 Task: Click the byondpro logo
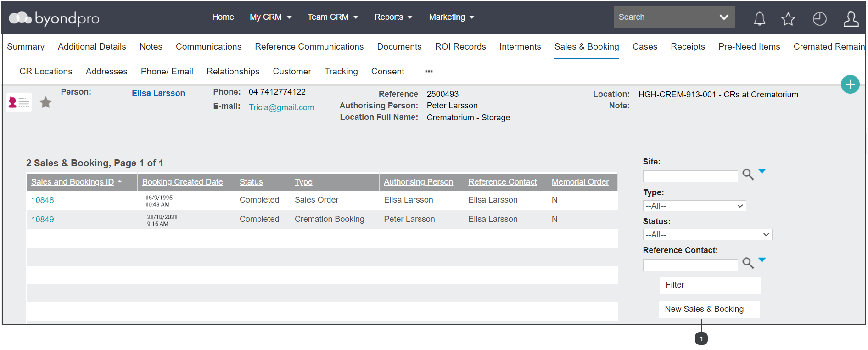pyautogui.click(x=54, y=18)
